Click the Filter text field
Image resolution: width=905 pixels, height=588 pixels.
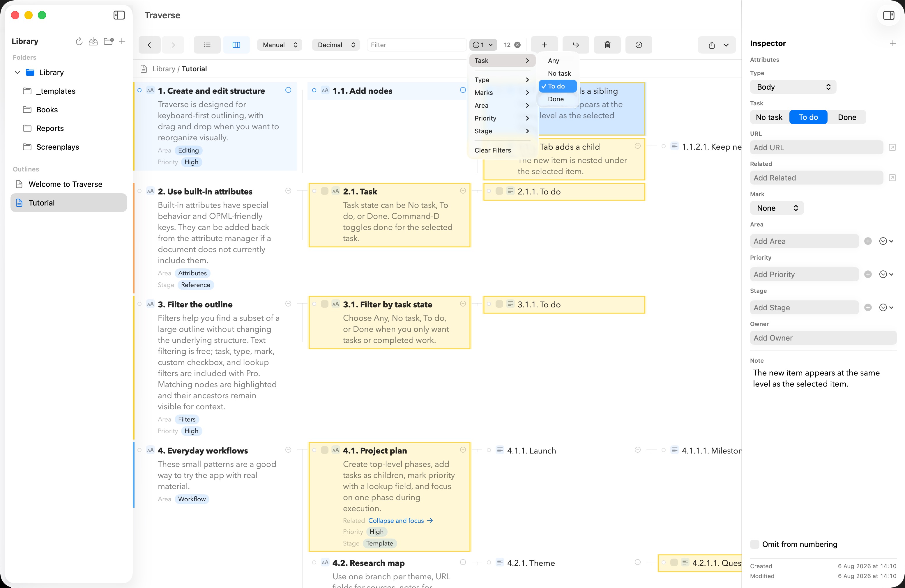[416, 45]
